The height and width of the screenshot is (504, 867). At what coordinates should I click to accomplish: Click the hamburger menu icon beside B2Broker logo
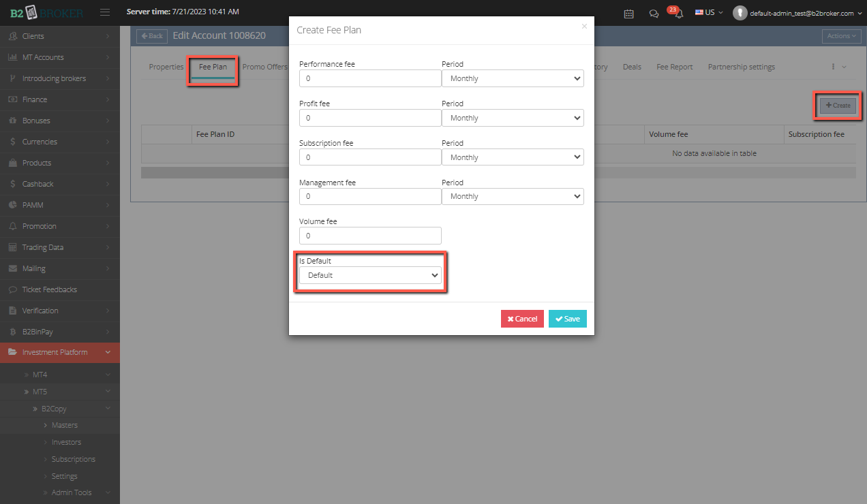[105, 12]
